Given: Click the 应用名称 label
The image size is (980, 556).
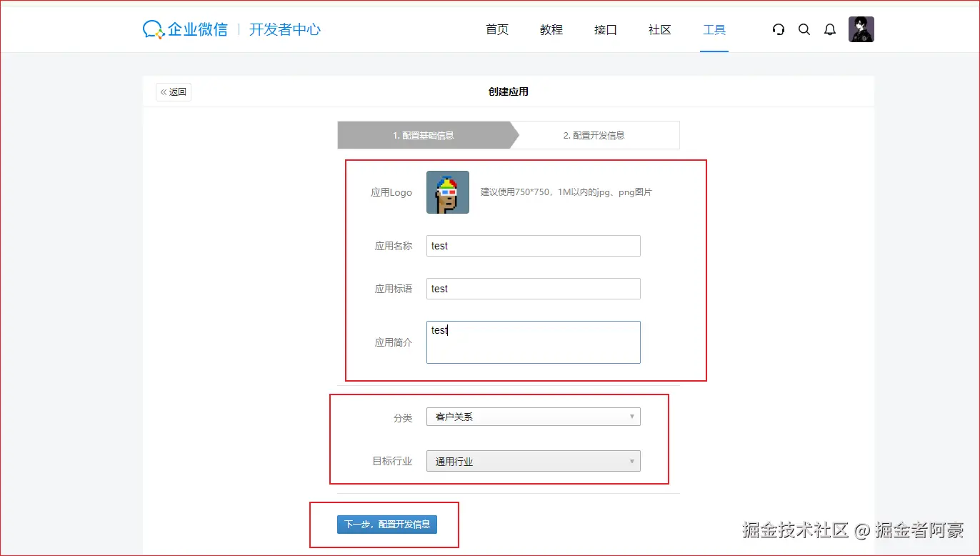Looking at the screenshot, I should (x=394, y=246).
